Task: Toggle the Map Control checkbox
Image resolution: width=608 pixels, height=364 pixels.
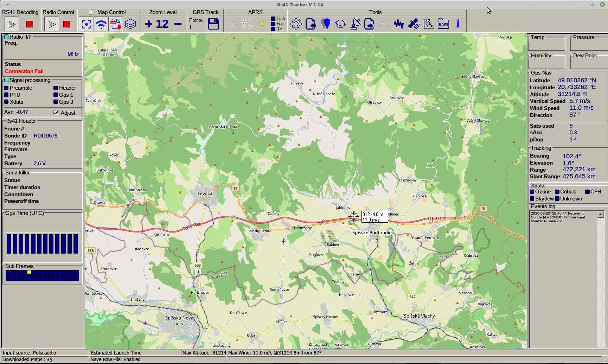Action: point(90,13)
